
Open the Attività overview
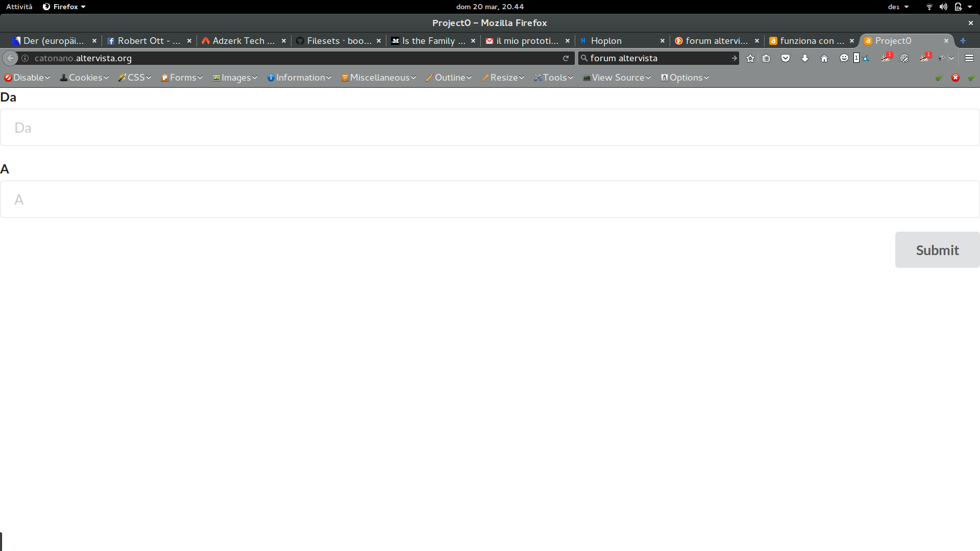(19, 7)
